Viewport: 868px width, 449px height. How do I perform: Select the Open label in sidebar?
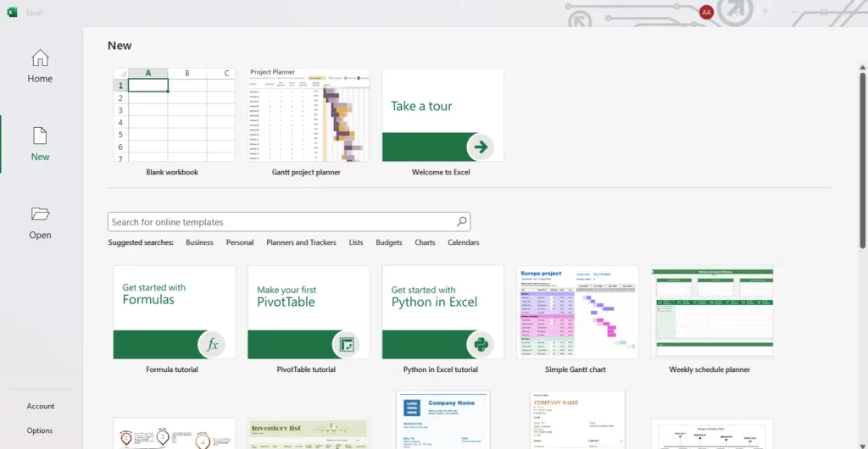pos(40,235)
